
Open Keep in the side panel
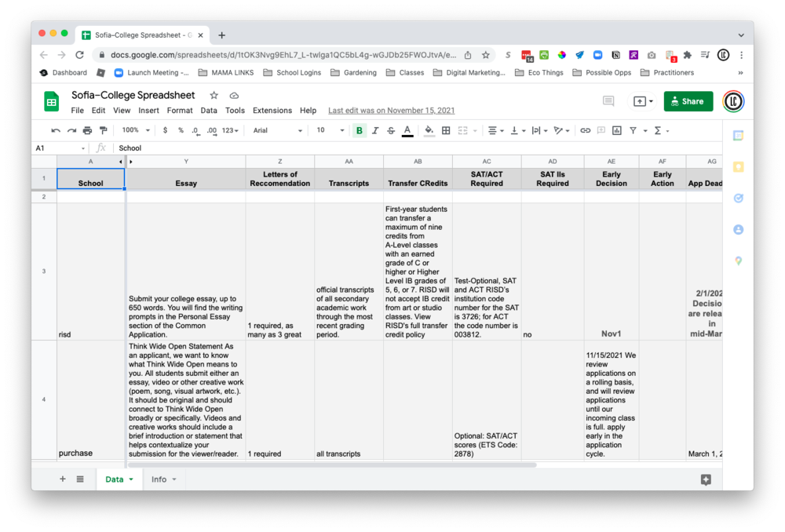pyautogui.click(x=739, y=167)
